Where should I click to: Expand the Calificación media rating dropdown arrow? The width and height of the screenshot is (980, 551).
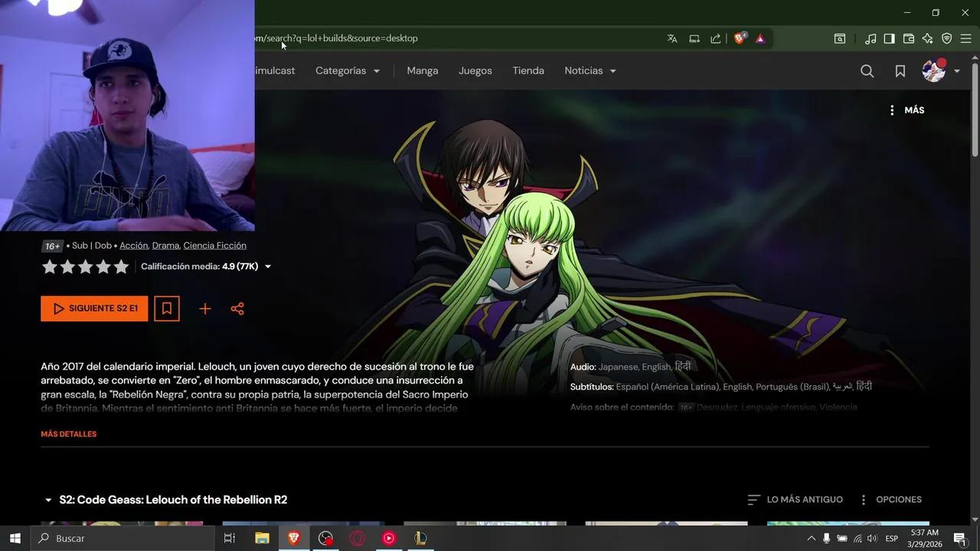[x=267, y=267]
